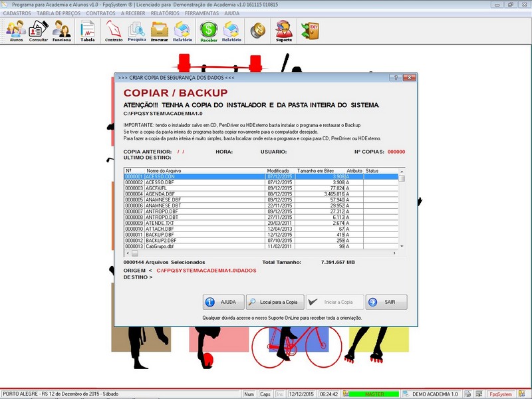The height and width of the screenshot is (399, 532).
Task: Select the ANAMNESE.DBT file row
Action: 261,205
